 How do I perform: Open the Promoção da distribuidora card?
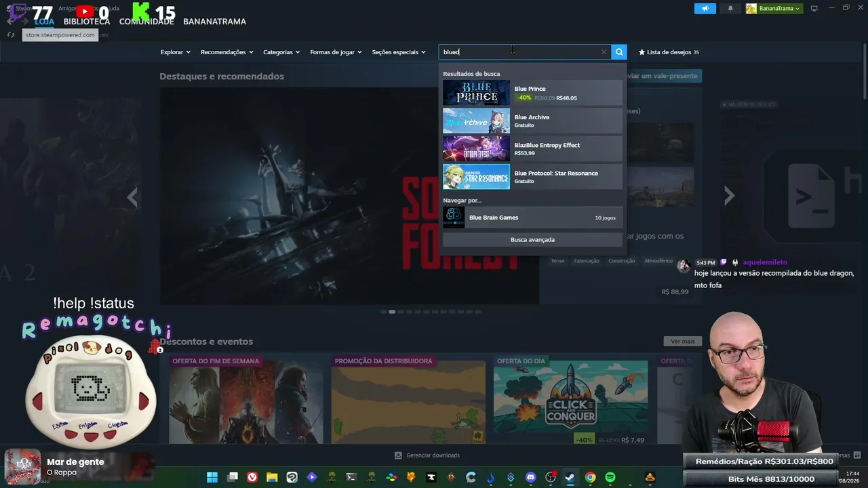click(x=408, y=400)
